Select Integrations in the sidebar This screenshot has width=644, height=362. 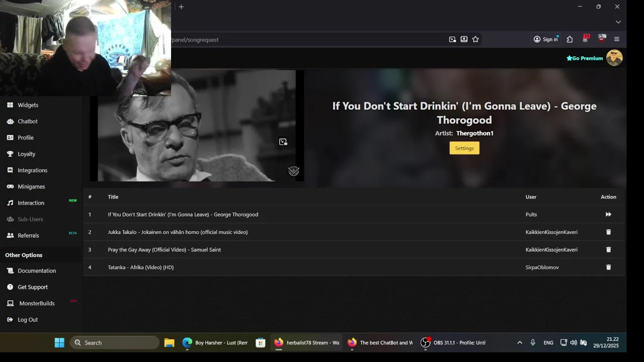32,170
